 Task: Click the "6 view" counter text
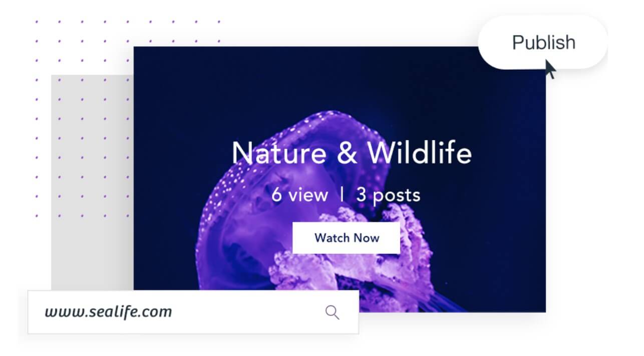pyautogui.click(x=300, y=195)
